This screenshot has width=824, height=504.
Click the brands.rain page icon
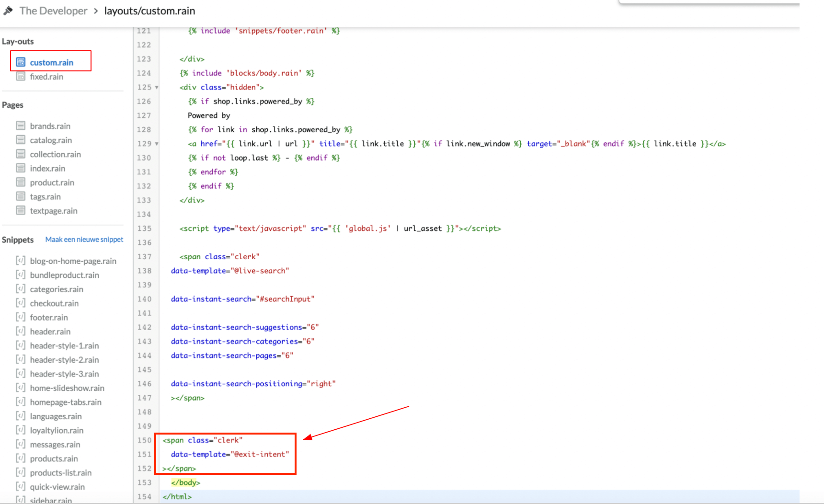(x=21, y=126)
